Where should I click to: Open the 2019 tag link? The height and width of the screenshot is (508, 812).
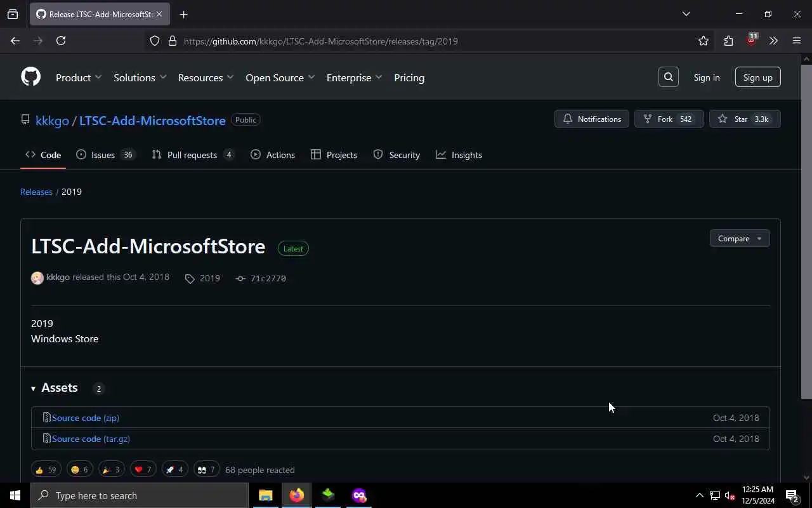203,278
